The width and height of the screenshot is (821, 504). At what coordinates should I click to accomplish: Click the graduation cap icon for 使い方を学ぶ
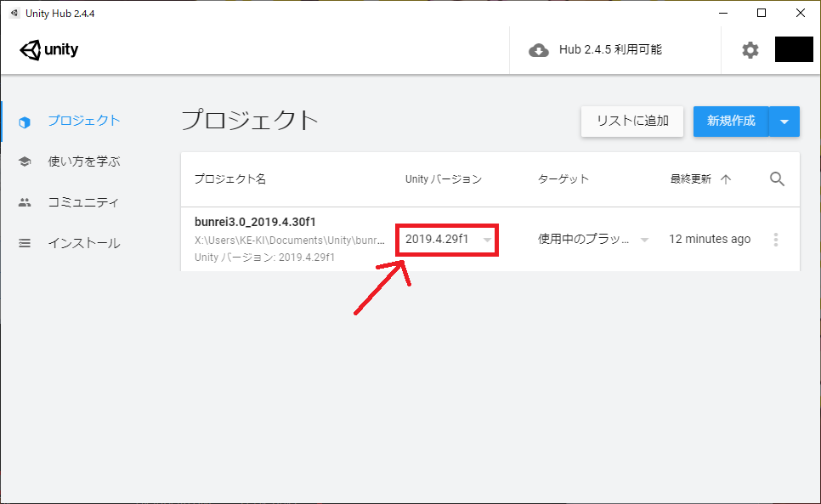click(x=25, y=161)
